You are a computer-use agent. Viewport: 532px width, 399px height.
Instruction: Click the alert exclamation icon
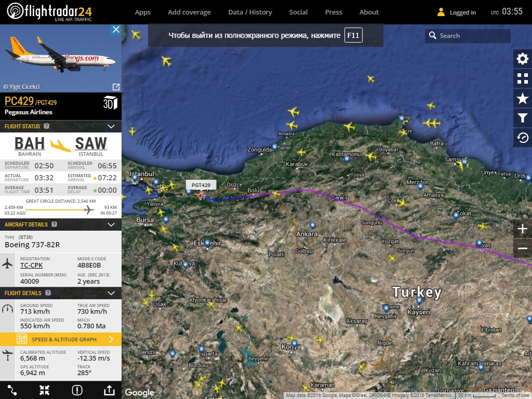[77, 390]
